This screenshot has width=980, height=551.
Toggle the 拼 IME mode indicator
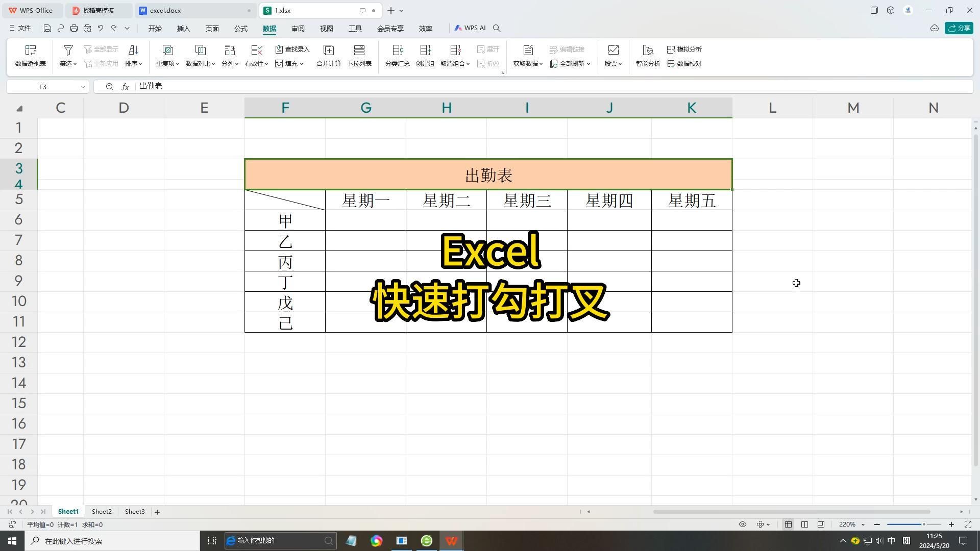click(906, 541)
